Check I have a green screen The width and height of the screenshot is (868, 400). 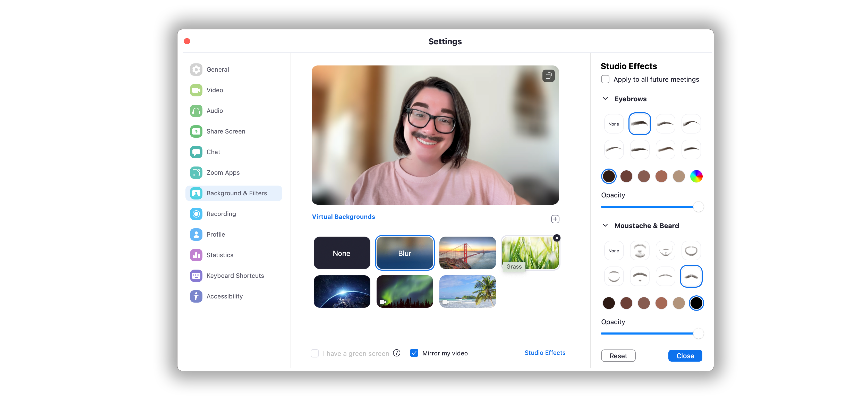[x=314, y=353]
